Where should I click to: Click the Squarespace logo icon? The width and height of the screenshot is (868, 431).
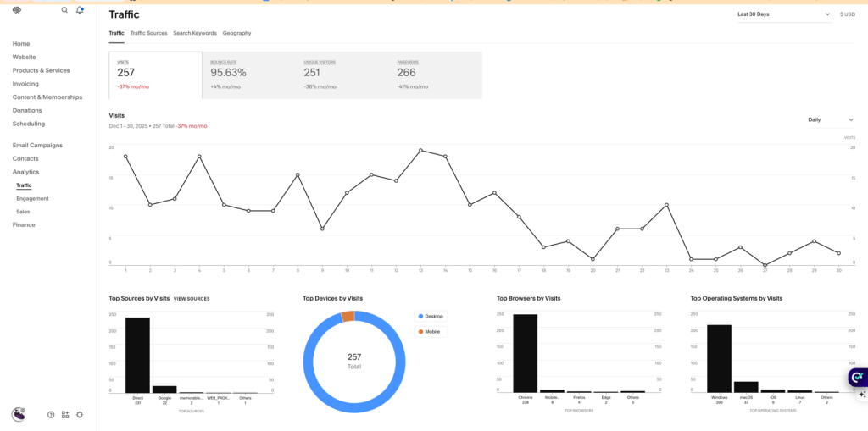(x=17, y=10)
